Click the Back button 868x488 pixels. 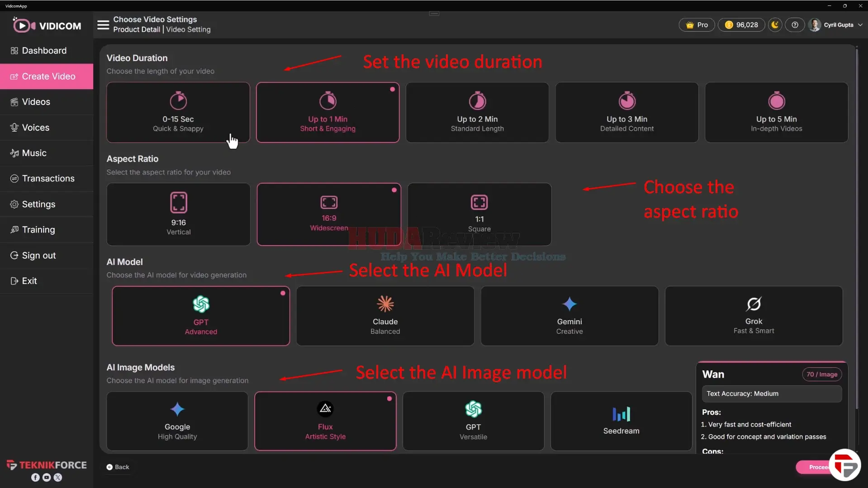point(118,467)
